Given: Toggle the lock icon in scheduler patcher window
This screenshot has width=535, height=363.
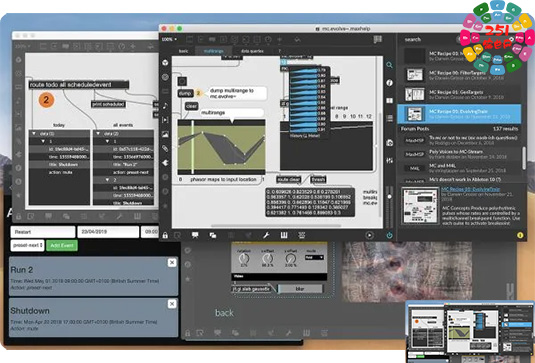Looking at the screenshot, I should click(x=18, y=216).
